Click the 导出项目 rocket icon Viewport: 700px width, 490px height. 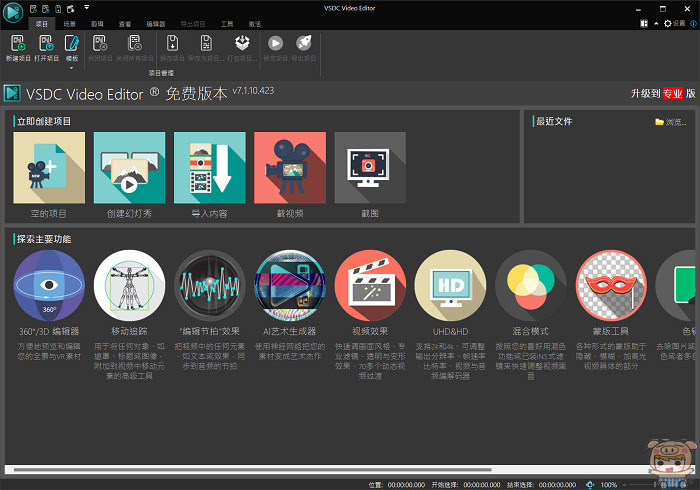pyautogui.click(x=304, y=43)
